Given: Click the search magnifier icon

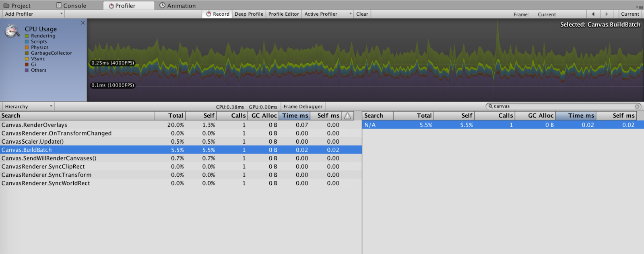Looking at the screenshot, I should point(490,106).
